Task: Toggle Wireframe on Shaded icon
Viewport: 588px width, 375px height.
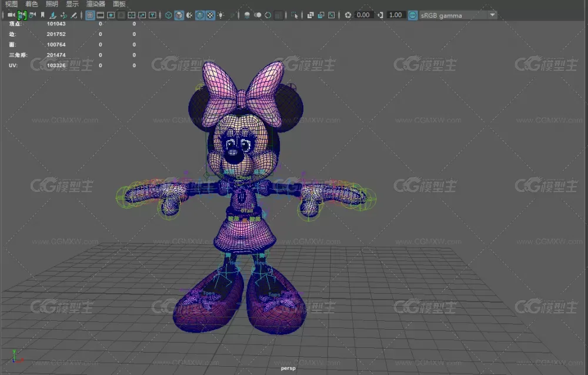Action: pos(200,15)
